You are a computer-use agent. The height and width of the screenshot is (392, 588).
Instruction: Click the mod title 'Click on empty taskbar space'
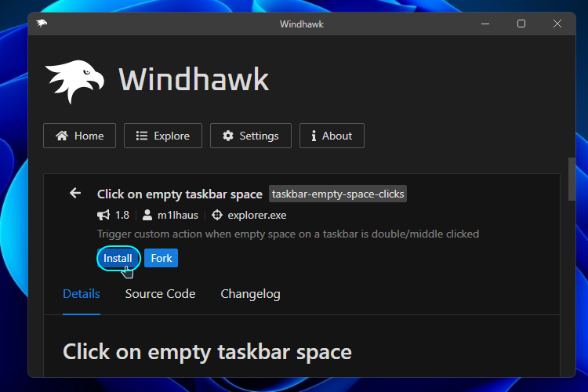(180, 194)
